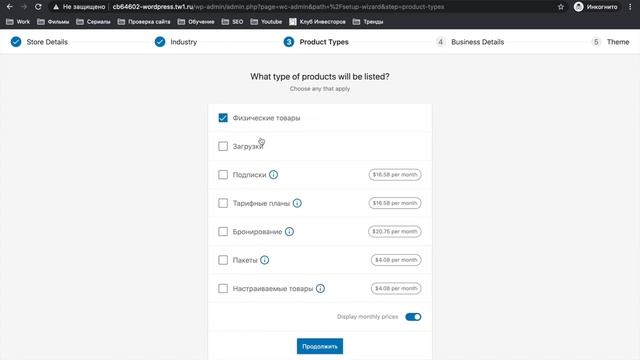The height and width of the screenshot is (360, 640).
Task: Click the Настраиваемые товары $4.08 price badge
Action: (396, 289)
